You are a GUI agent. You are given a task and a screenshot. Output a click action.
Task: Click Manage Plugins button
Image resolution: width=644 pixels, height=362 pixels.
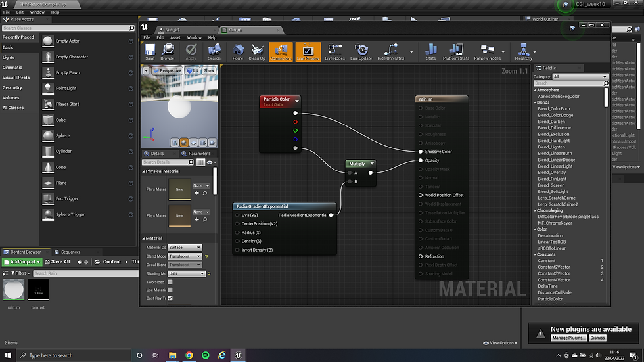[x=568, y=338]
